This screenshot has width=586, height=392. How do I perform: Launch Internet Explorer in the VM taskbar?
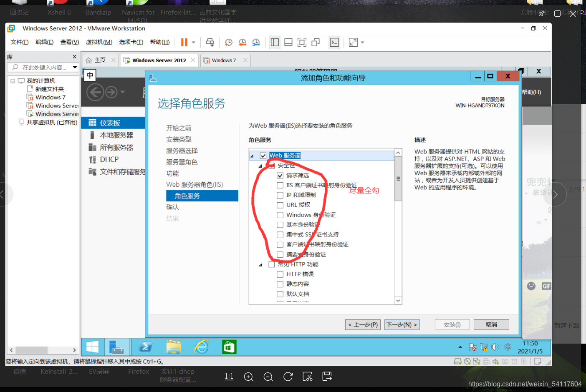pyautogui.click(x=201, y=347)
